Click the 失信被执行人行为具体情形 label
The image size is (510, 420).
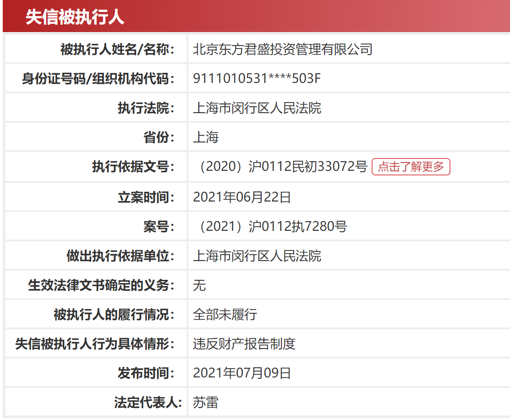pos(95,344)
